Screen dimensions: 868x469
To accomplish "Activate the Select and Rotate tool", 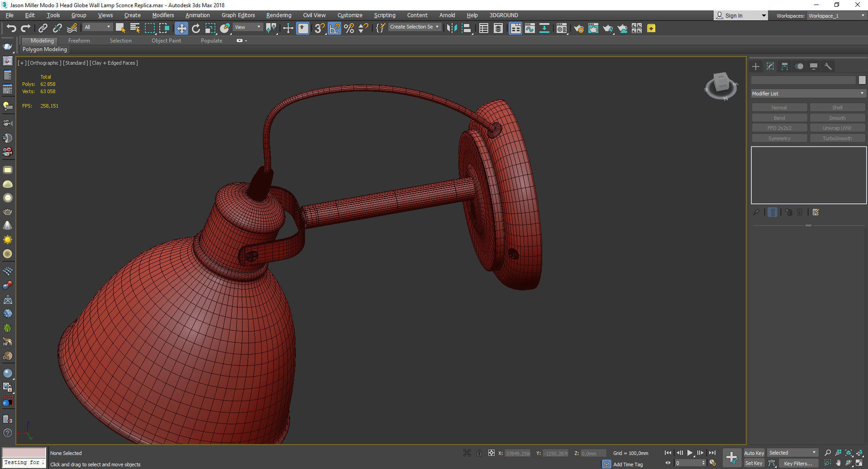I will pyautogui.click(x=196, y=28).
